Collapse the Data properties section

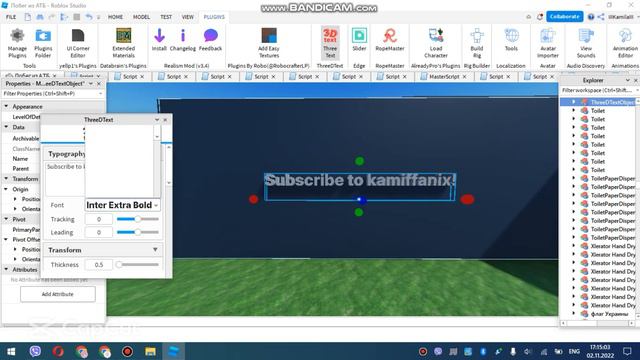[6, 127]
